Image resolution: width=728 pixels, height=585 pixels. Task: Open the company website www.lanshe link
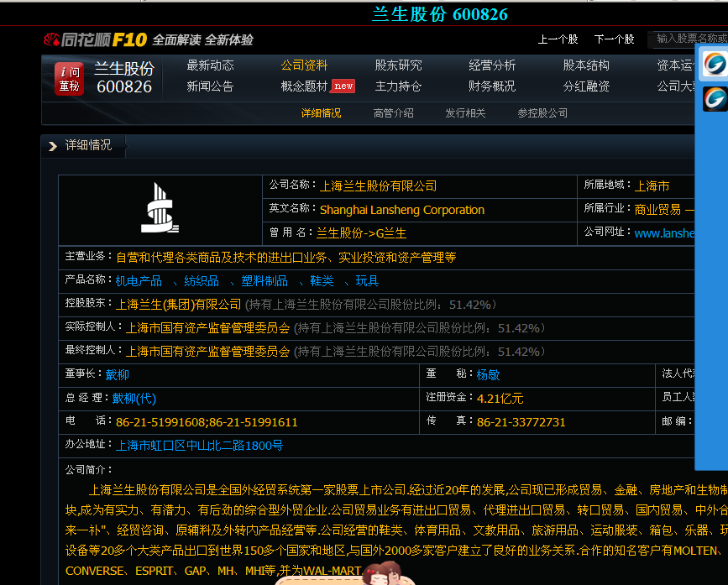pyautogui.click(x=664, y=233)
